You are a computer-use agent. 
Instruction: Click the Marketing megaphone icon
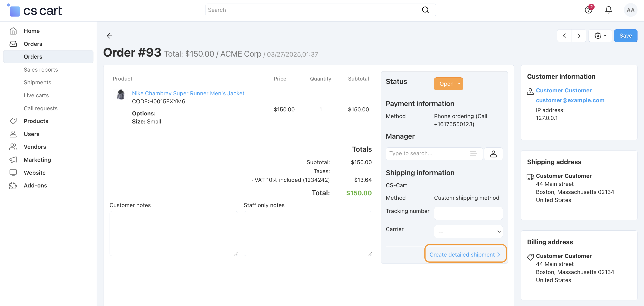13,160
